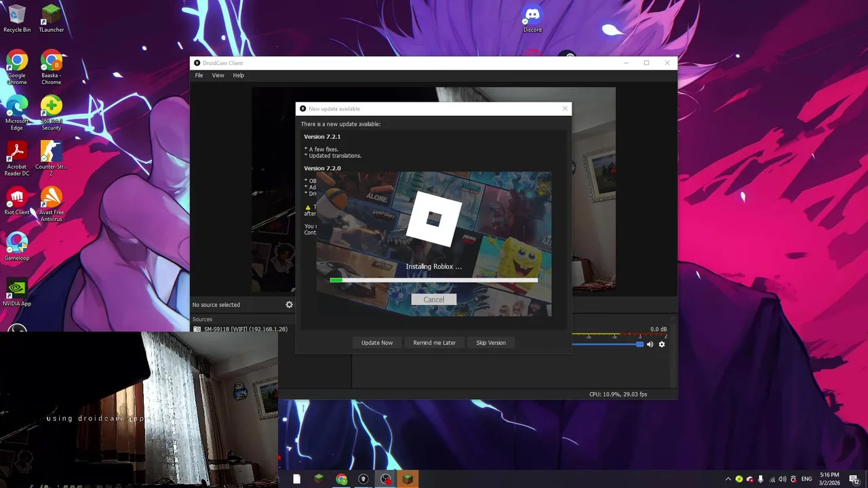Open the notification center icon
The height and width of the screenshot is (488, 868).
point(854,479)
